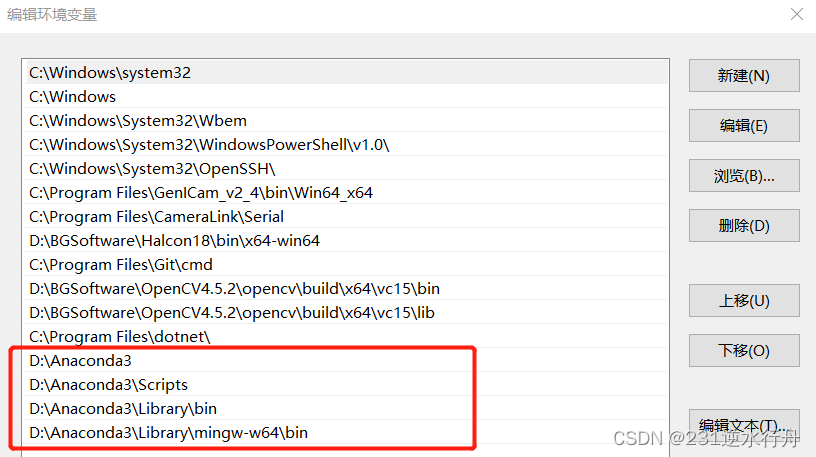Select the Halcon18 x64-win64 path
816x457 pixels.
[345, 240]
